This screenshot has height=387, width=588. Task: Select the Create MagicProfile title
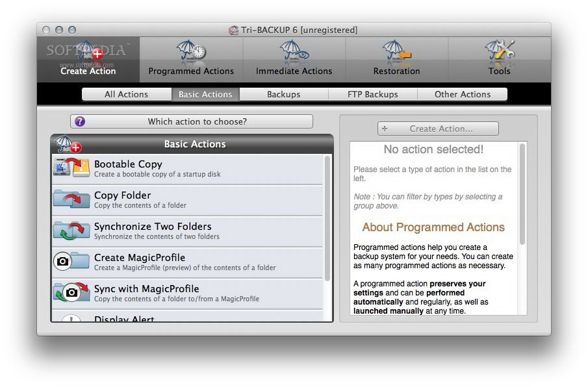point(140,257)
